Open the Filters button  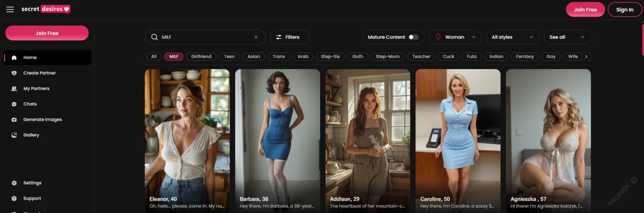tap(290, 37)
